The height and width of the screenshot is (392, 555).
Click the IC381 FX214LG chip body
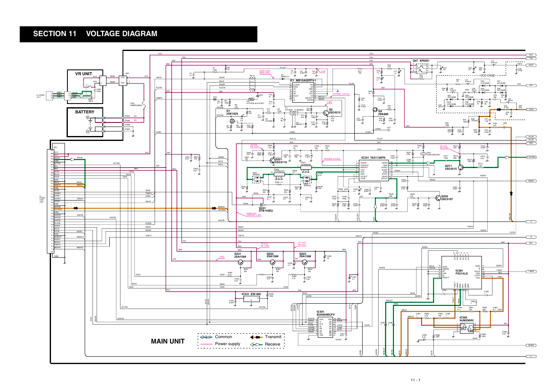[462, 272]
